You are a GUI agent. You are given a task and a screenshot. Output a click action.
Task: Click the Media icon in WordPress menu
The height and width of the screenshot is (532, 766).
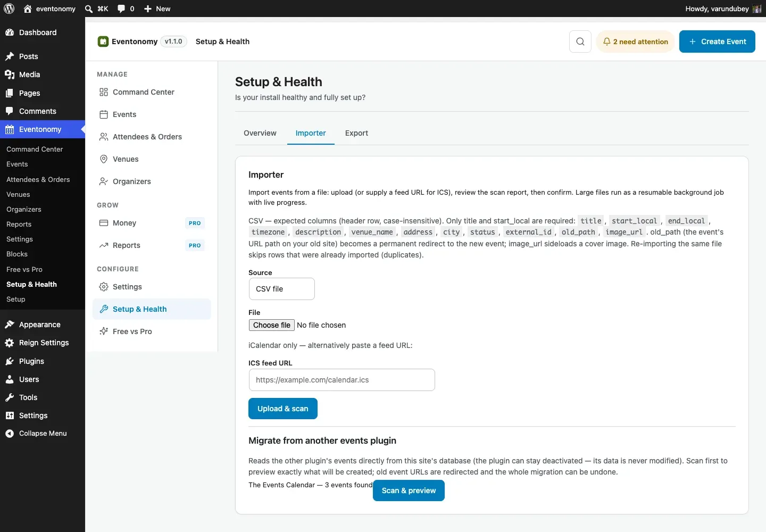10,74
